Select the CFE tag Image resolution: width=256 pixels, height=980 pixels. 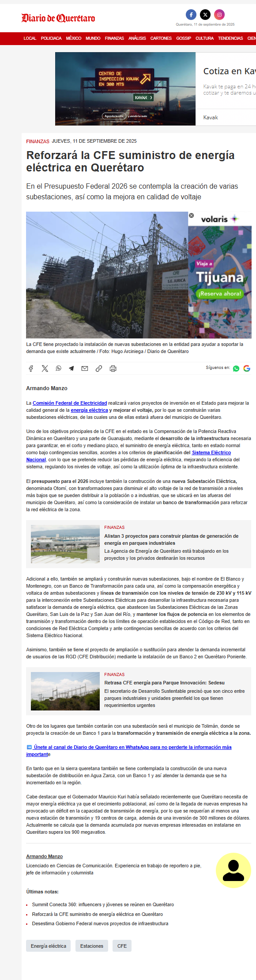122,946
